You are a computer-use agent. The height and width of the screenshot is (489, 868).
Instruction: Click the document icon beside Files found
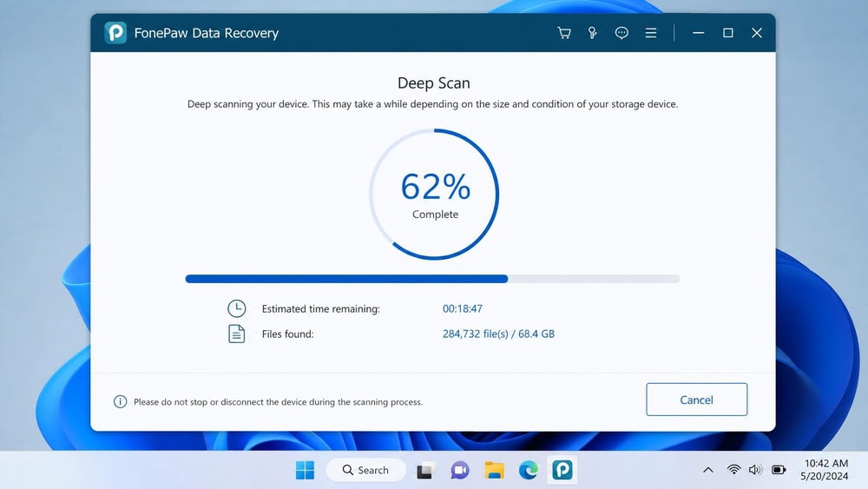(x=236, y=334)
